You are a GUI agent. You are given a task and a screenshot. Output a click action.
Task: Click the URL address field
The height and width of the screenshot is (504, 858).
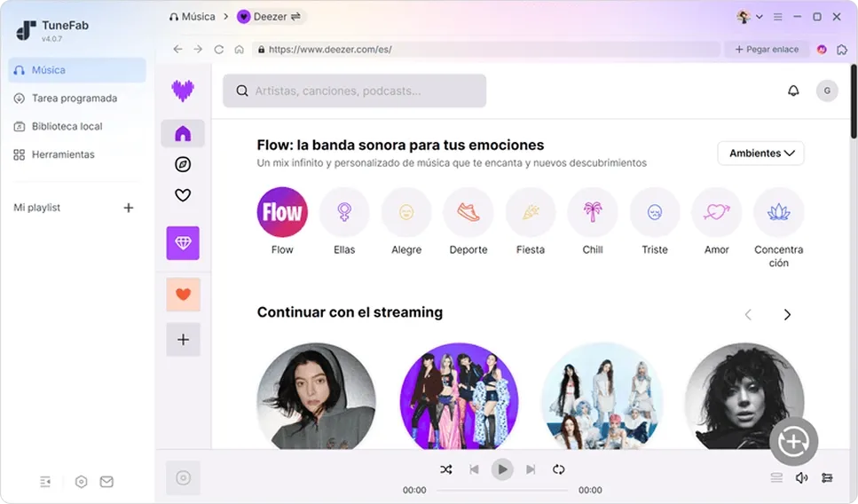coord(486,50)
